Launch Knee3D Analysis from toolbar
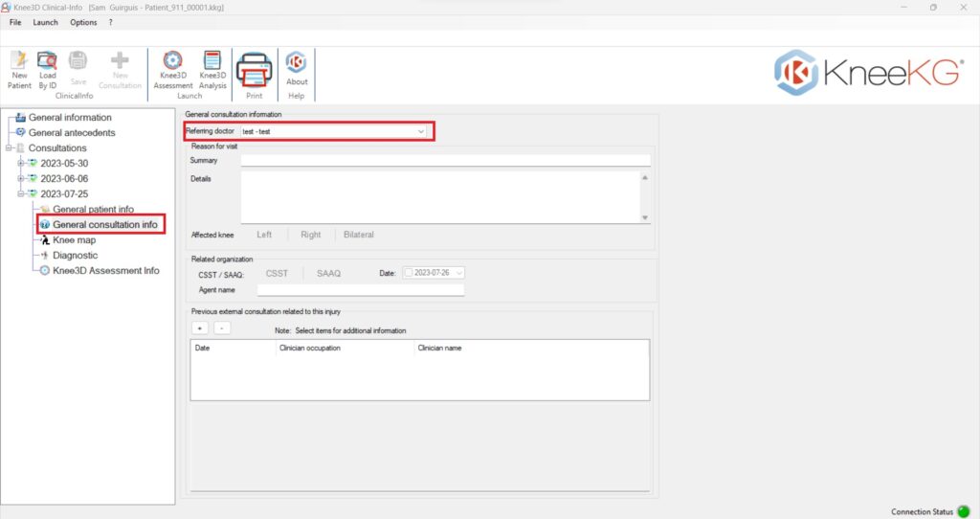980x519 pixels. pyautogui.click(x=212, y=60)
